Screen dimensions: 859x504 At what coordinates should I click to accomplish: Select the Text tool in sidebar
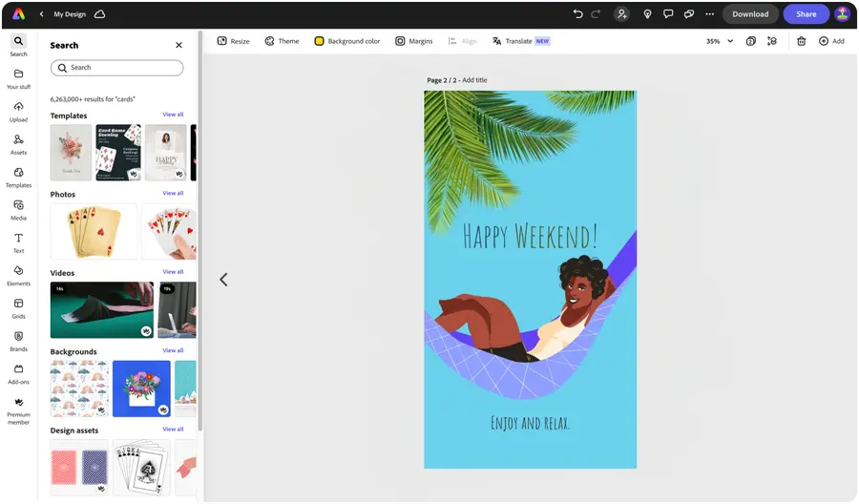point(18,242)
